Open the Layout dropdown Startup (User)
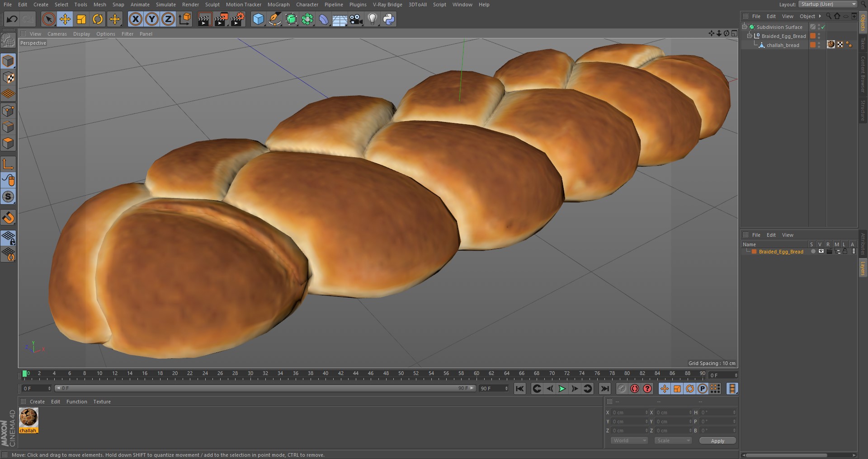868x459 pixels. pyautogui.click(x=828, y=4)
